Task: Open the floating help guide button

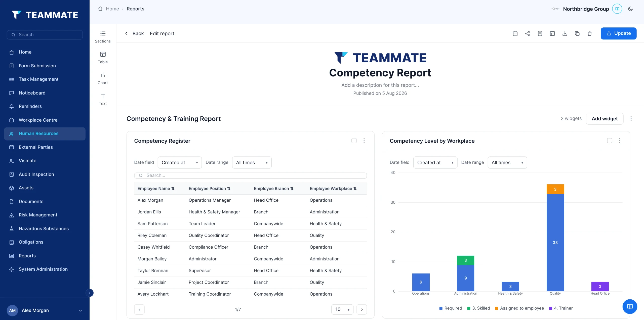Action: (630, 306)
